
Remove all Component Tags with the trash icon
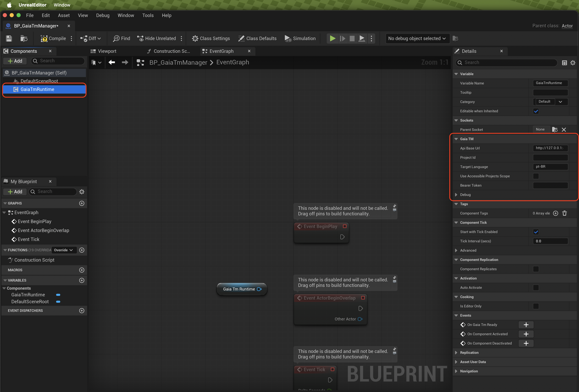pos(565,213)
